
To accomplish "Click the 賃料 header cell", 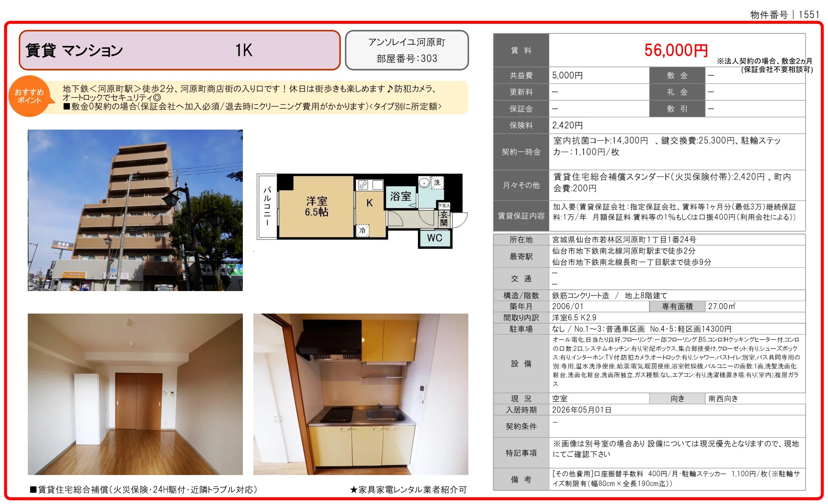I will click(521, 50).
